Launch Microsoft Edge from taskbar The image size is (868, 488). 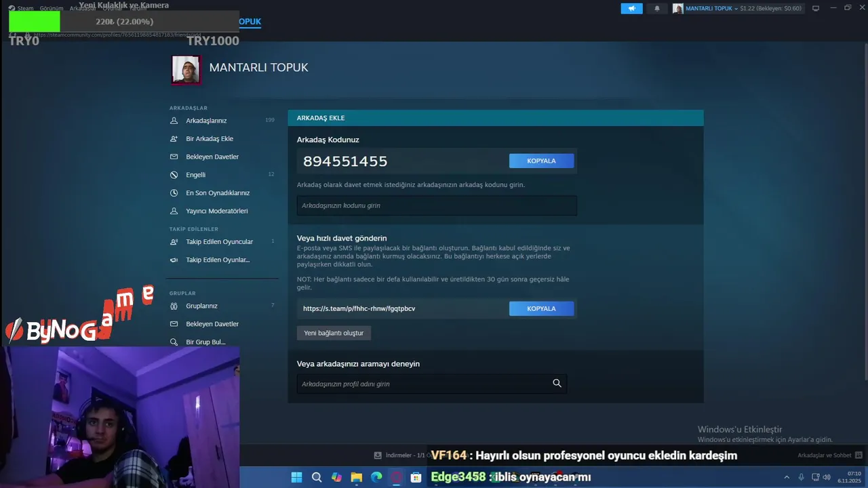tap(376, 477)
